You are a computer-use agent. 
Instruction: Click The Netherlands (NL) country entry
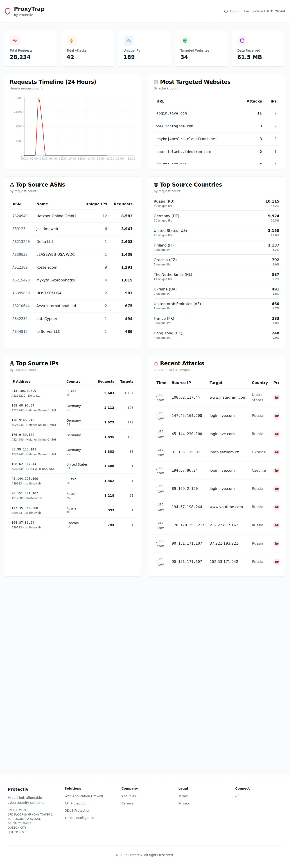[x=216, y=277]
